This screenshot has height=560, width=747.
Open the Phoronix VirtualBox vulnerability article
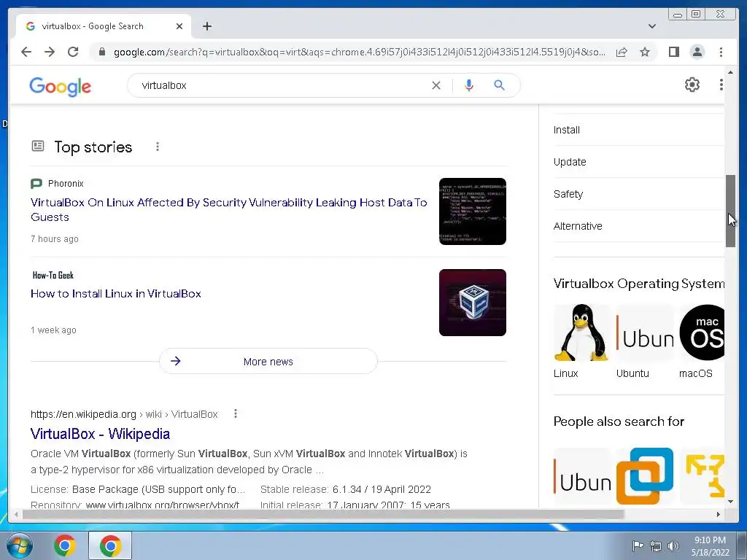pyautogui.click(x=228, y=209)
